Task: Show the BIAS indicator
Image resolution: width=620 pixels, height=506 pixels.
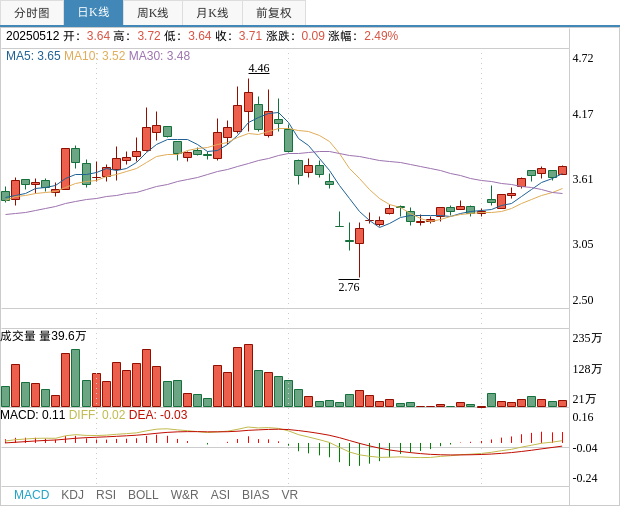Action: pos(255,495)
